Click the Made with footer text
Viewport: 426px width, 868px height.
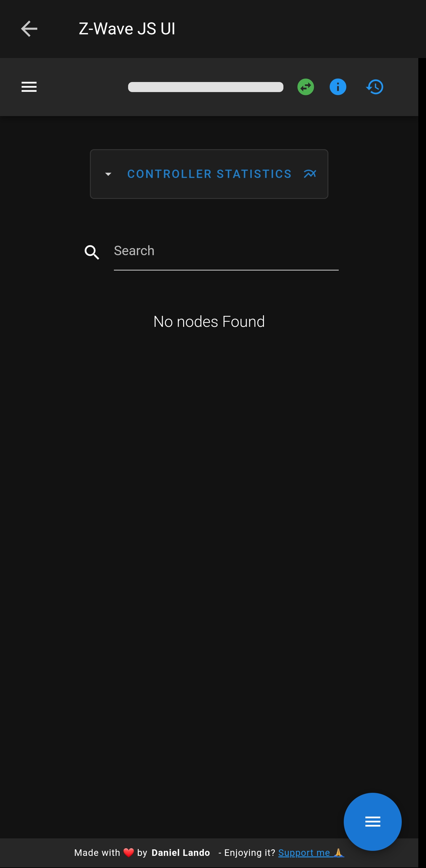click(x=97, y=853)
